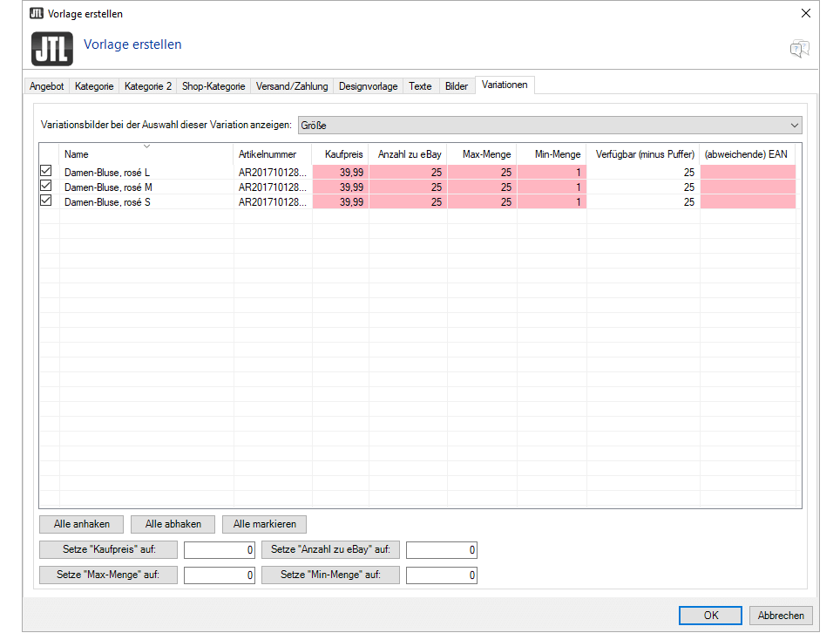The image size is (840, 633).
Task: Confirm the dialog with OK
Action: point(711,616)
